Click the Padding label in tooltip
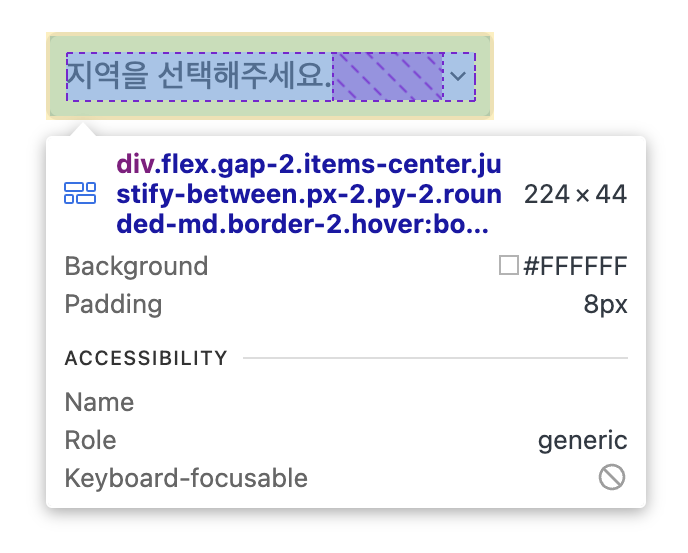This screenshot has width=688, height=553. point(113,304)
